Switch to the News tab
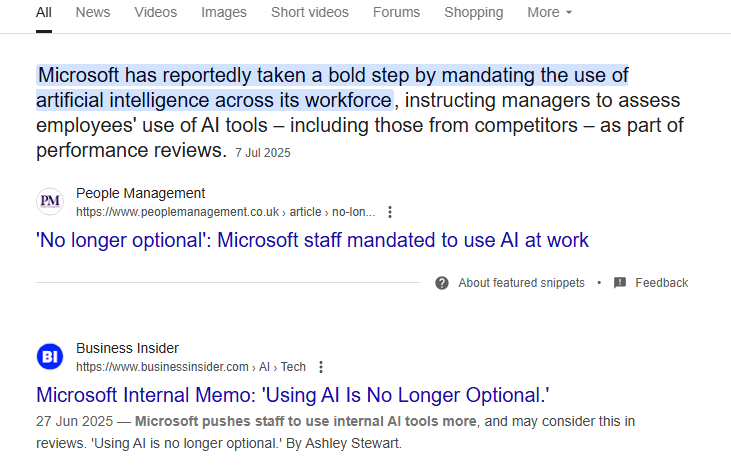 tap(93, 12)
